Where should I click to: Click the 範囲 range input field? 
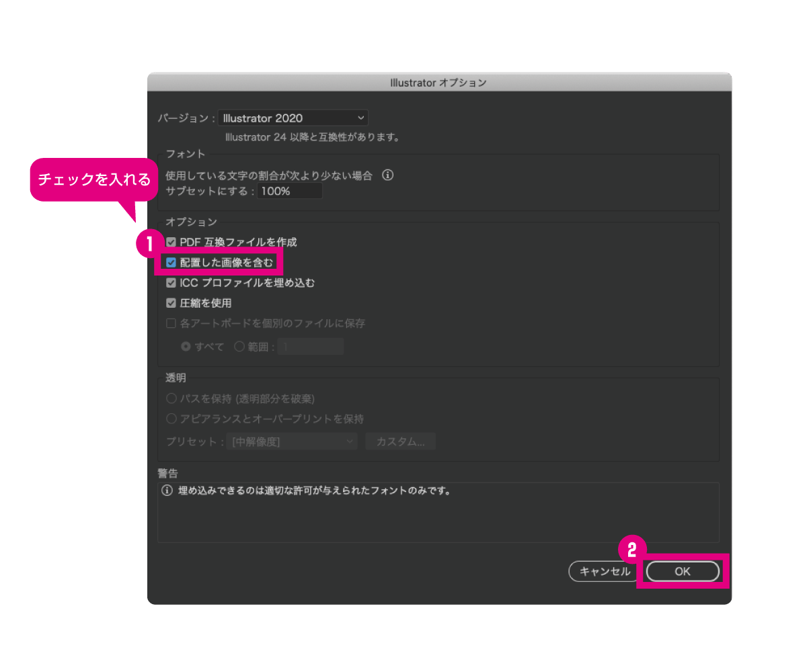click(311, 347)
